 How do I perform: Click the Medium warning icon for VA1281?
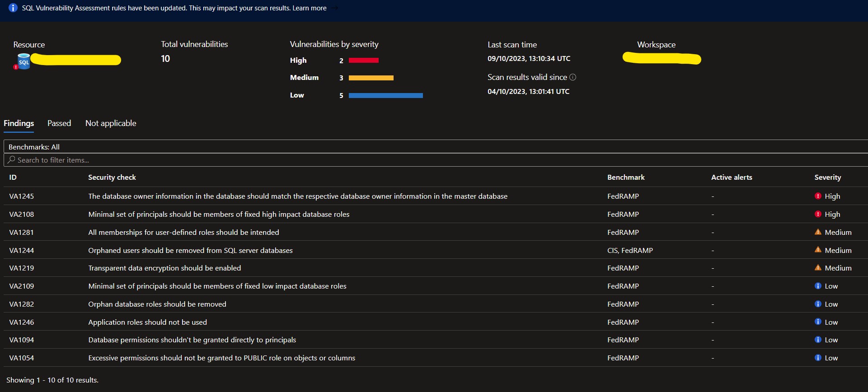(x=818, y=232)
